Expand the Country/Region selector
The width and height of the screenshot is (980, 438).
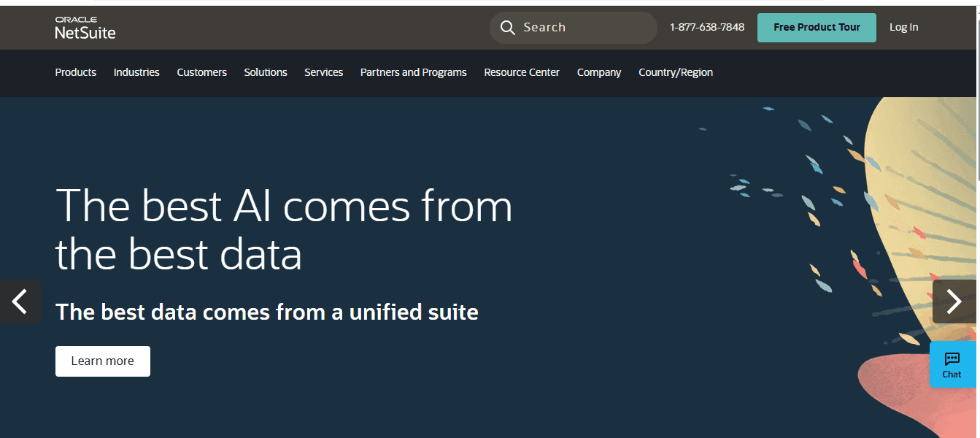[x=675, y=72]
